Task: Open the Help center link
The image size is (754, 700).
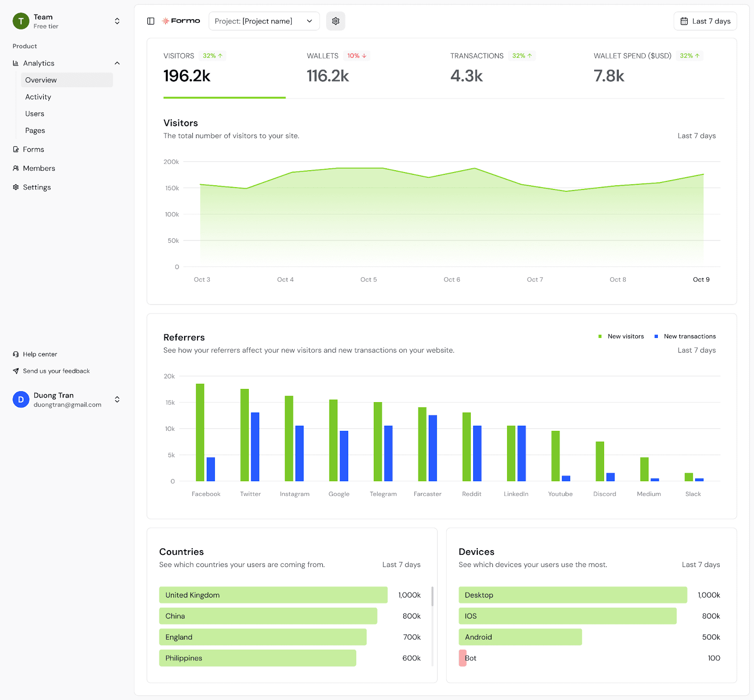Action: (x=40, y=354)
